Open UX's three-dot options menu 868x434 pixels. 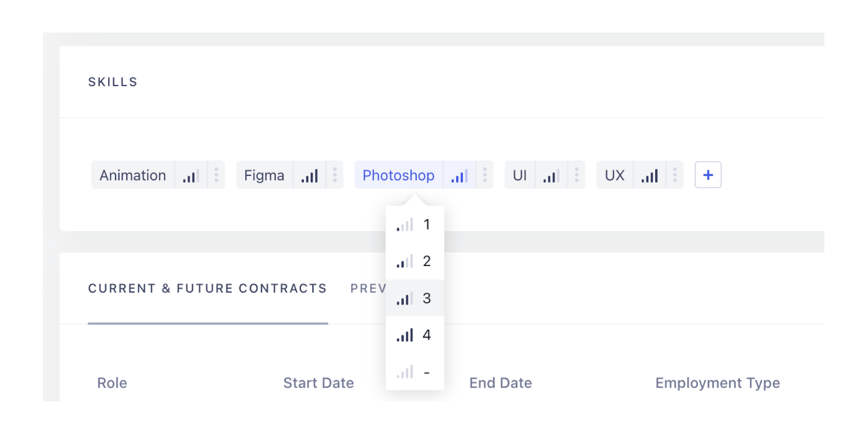tap(675, 175)
